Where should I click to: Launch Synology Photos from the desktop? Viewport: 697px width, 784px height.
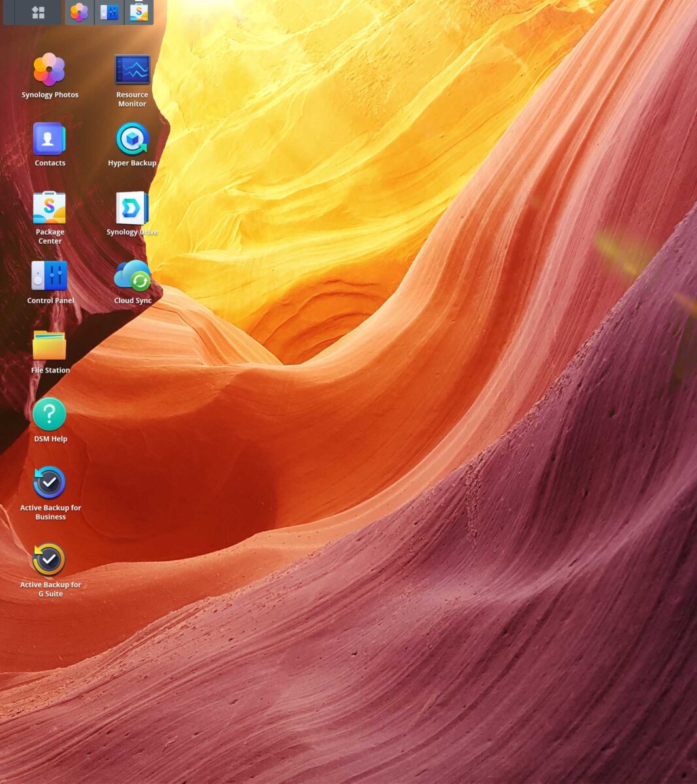(x=50, y=69)
